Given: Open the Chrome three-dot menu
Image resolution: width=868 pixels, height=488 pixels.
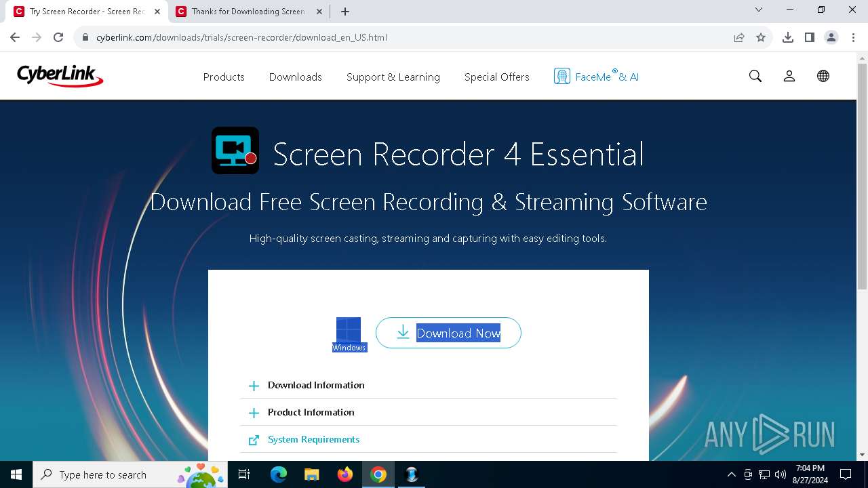Looking at the screenshot, I should (853, 37).
